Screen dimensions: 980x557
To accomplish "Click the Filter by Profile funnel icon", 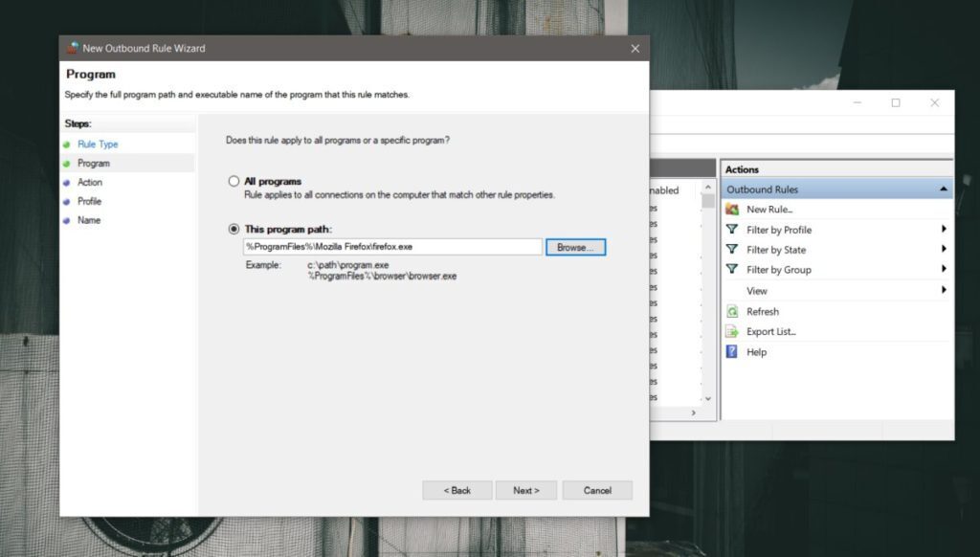I will click(730, 230).
